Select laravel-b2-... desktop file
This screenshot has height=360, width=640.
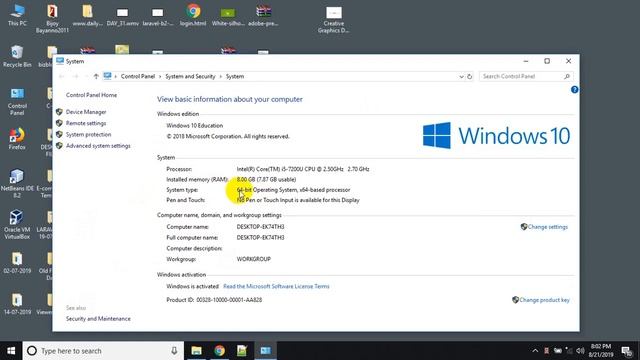158,16
